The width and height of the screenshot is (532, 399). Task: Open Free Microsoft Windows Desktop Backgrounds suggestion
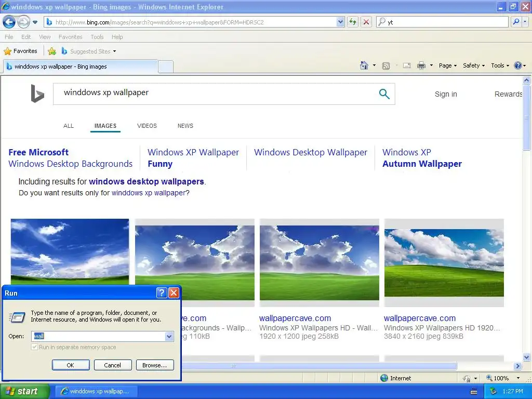click(70, 158)
